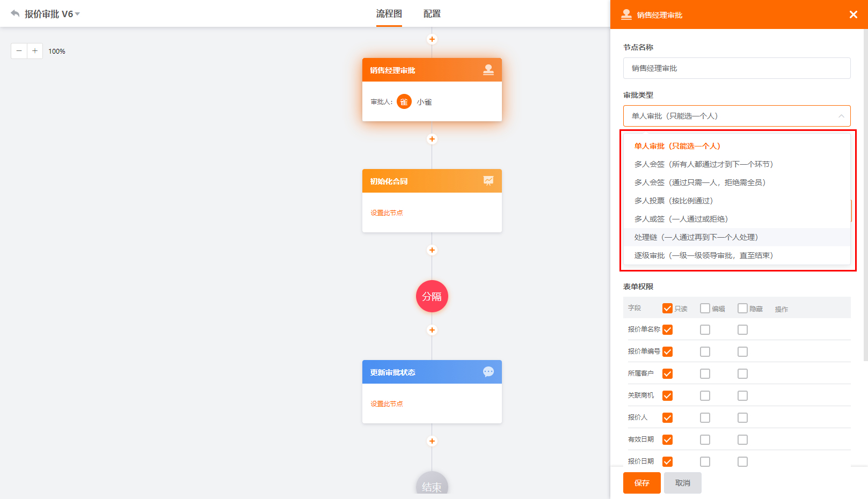This screenshot has height=499, width=868.
Task: Click the message icon on 更新审批状态 node
Action: (488, 372)
